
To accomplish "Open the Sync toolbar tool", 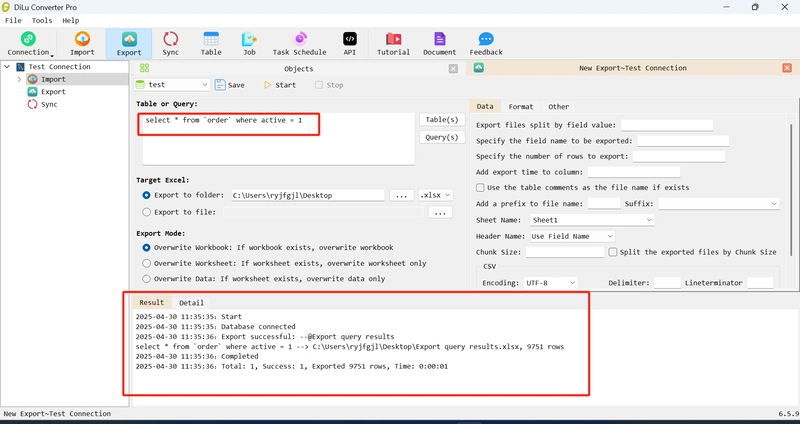I will pyautogui.click(x=170, y=43).
